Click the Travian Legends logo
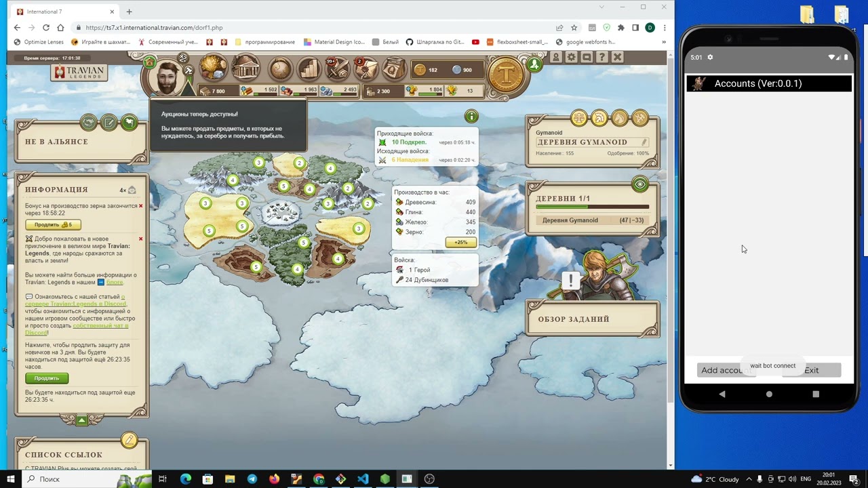The width and height of the screenshot is (868, 488). (x=79, y=72)
